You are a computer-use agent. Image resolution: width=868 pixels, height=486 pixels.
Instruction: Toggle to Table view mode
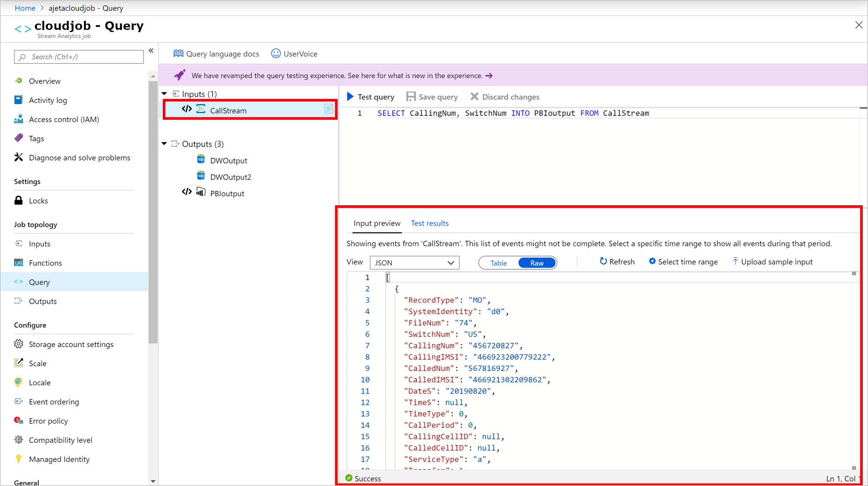coord(498,263)
